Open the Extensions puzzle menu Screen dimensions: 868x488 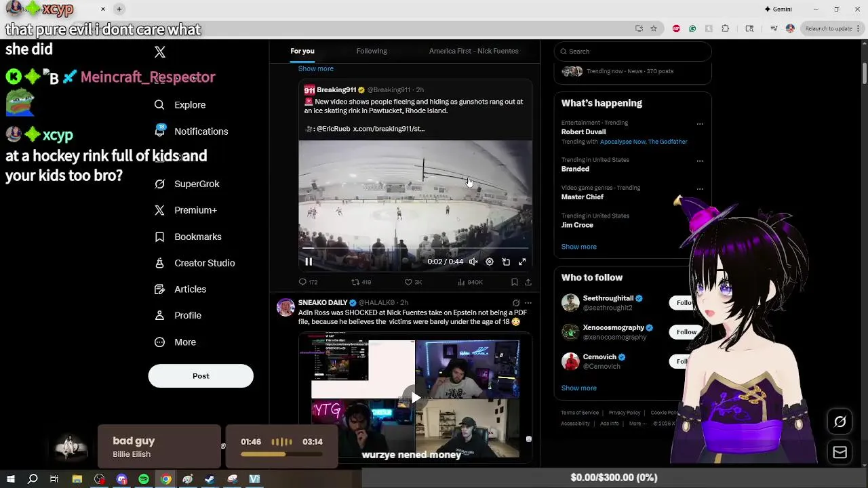click(x=726, y=28)
